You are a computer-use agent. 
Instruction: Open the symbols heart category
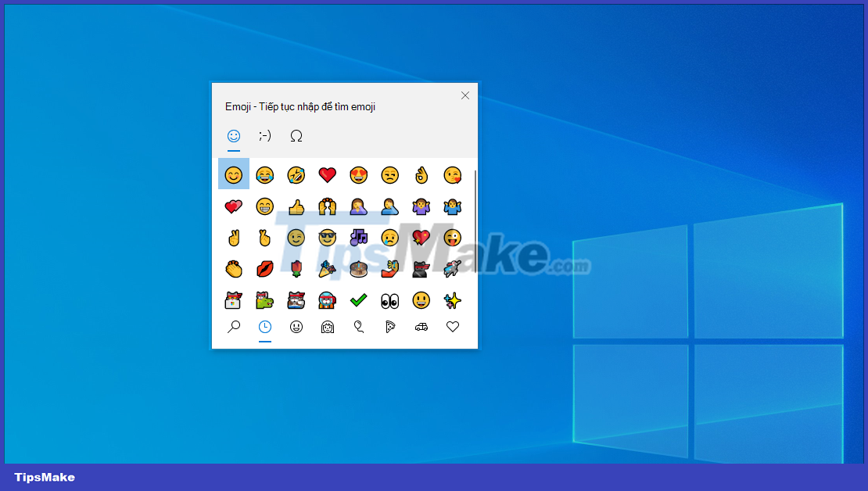click(452, 327)
